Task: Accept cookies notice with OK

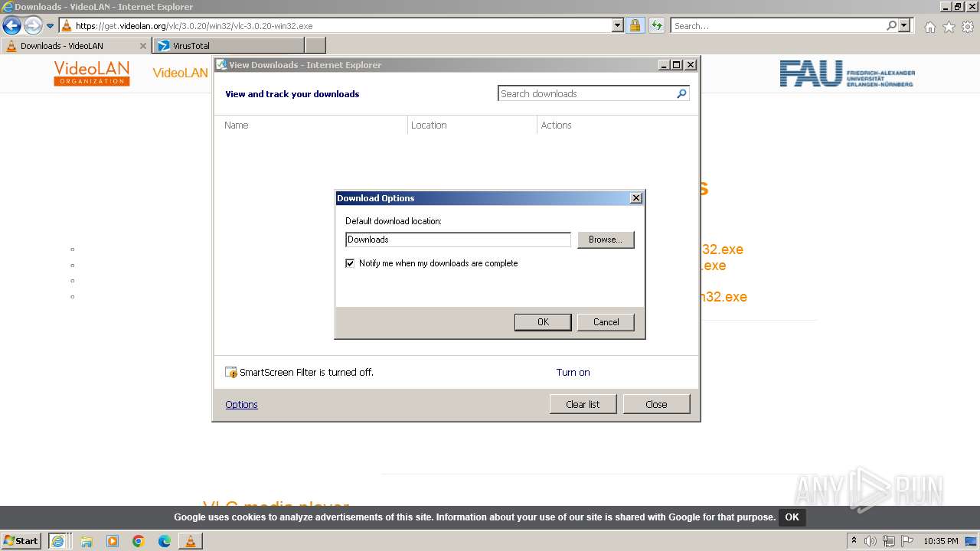Action: (792, 517)
